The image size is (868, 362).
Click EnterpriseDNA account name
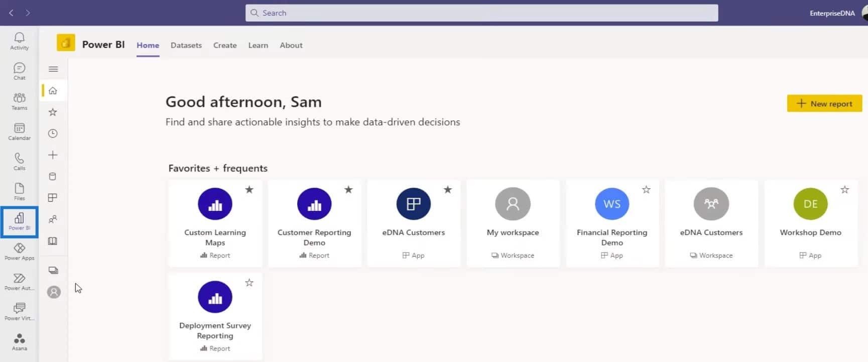point(832,13)
